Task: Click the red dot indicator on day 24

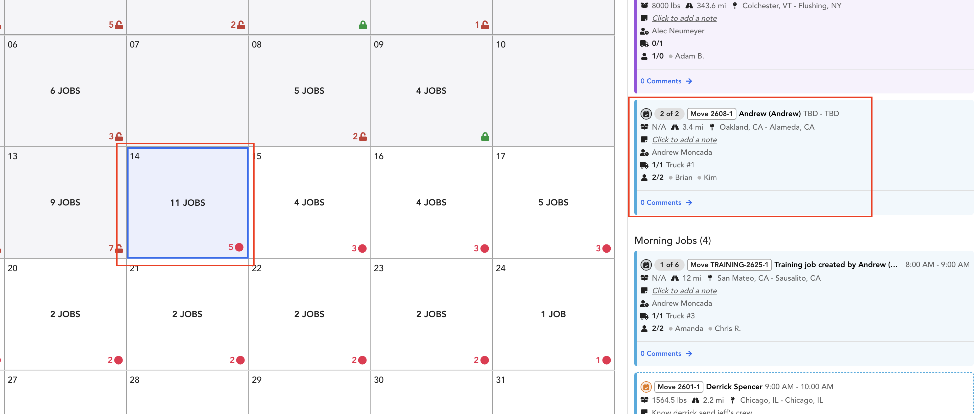Action: 606,360
